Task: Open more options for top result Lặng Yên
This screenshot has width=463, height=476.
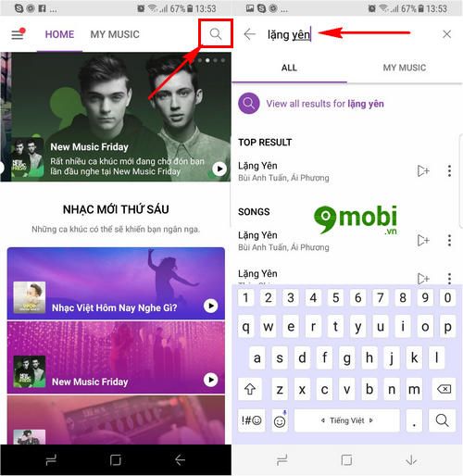Action: pos(449,170)
